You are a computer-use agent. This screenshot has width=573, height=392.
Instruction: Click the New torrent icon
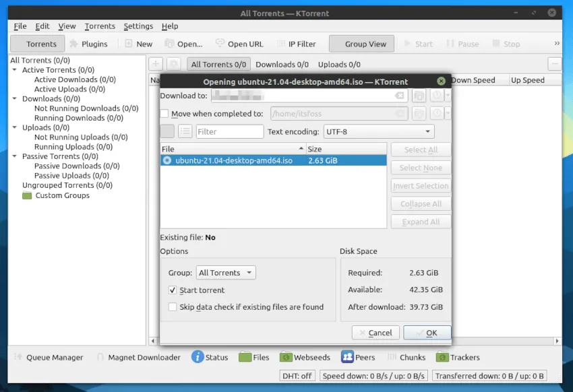pos(138,44)
